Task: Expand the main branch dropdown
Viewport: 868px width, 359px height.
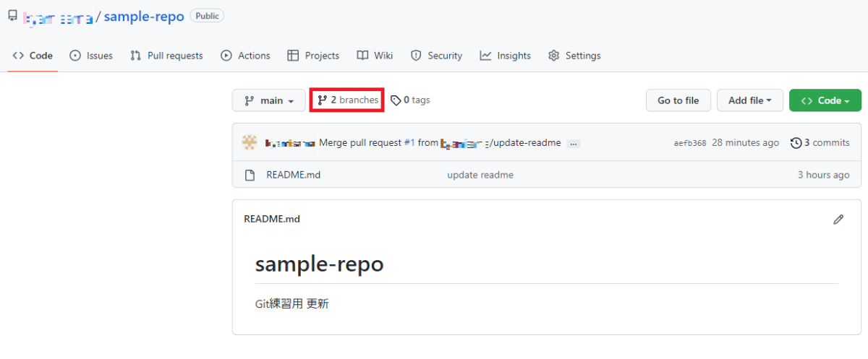Action: 269,100
